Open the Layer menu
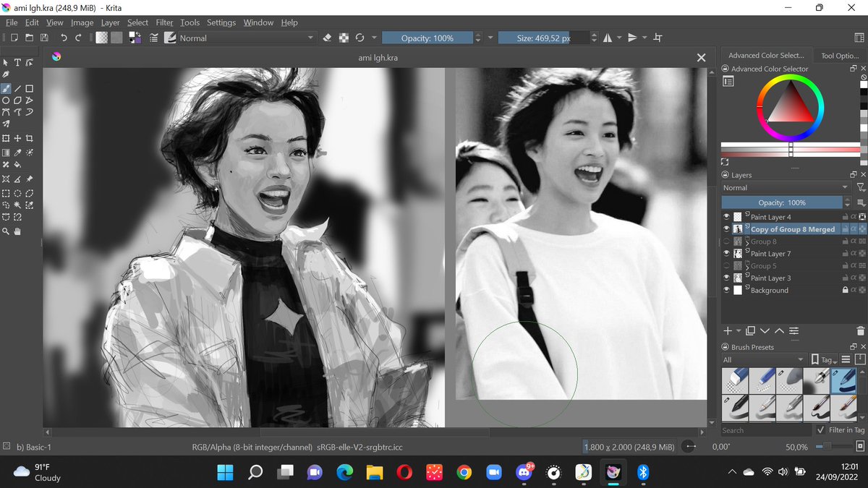868x488 pixels. tap(110, 22)
